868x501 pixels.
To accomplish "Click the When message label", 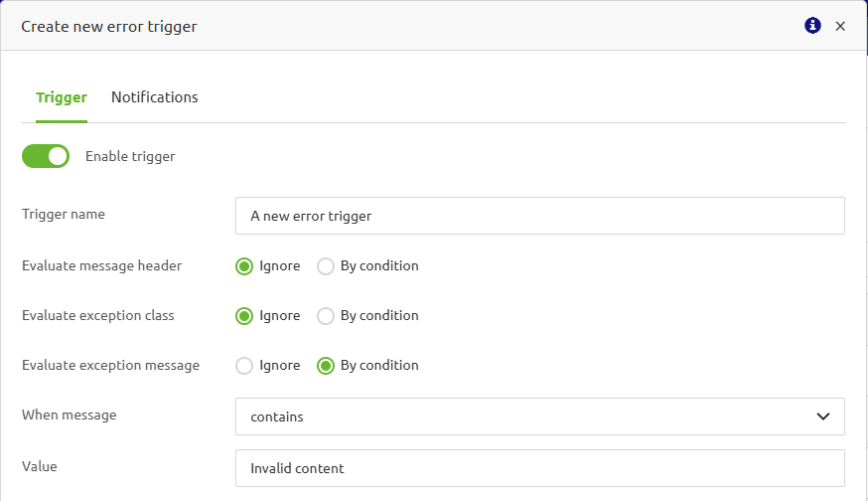I will [x=69, y=415].
